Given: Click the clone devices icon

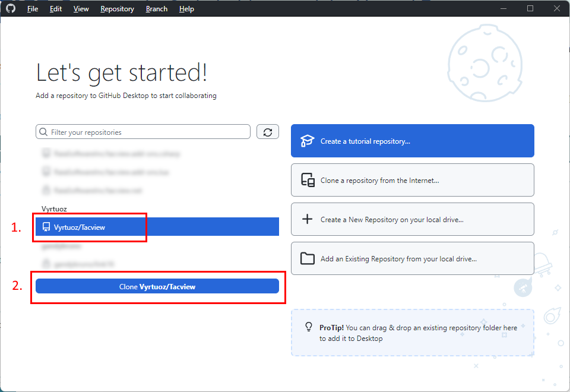Looking at the screenshot, I should click(308, 180).
